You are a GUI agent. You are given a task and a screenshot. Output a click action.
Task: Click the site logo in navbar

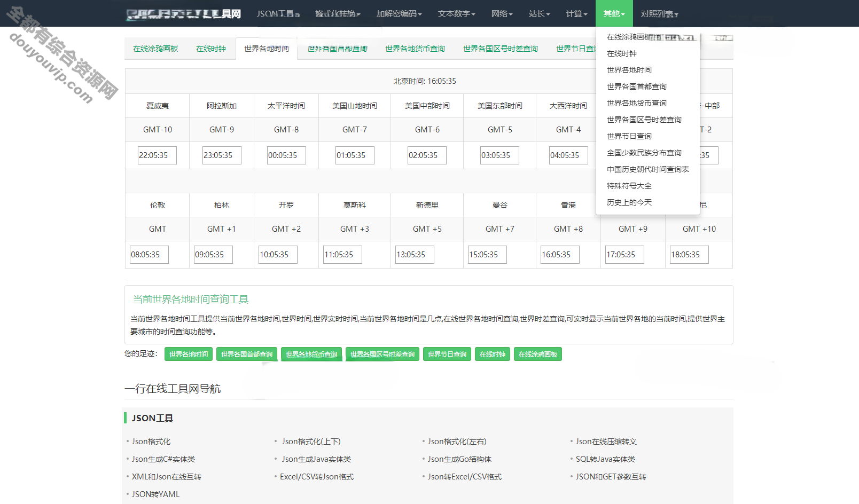pos(183,14)
